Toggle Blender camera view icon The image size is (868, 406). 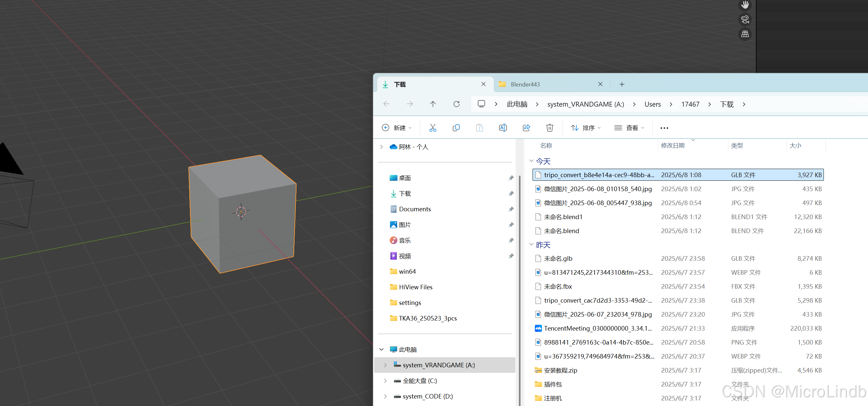[745, 20]
